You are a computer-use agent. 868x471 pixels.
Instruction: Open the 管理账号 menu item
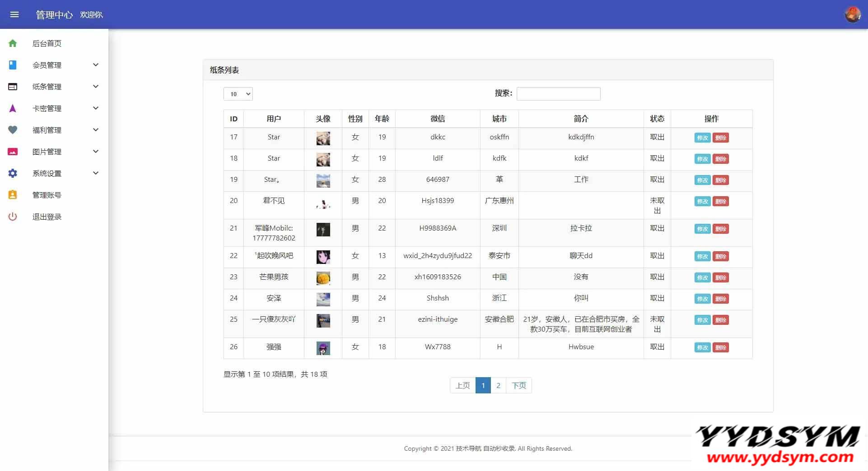(47, 195)
